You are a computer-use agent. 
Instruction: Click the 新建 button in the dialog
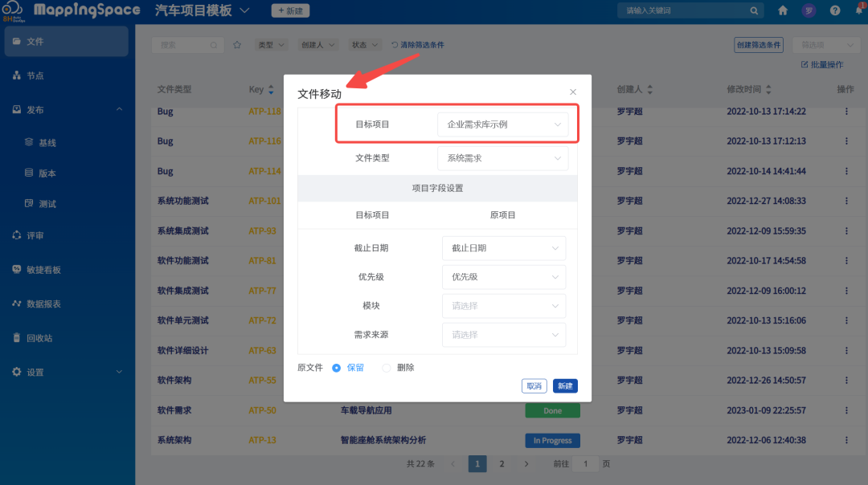[x=565, y=386]
